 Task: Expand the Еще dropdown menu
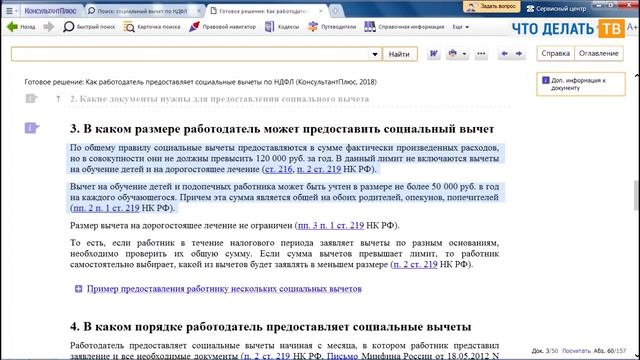tap(460, 27)
